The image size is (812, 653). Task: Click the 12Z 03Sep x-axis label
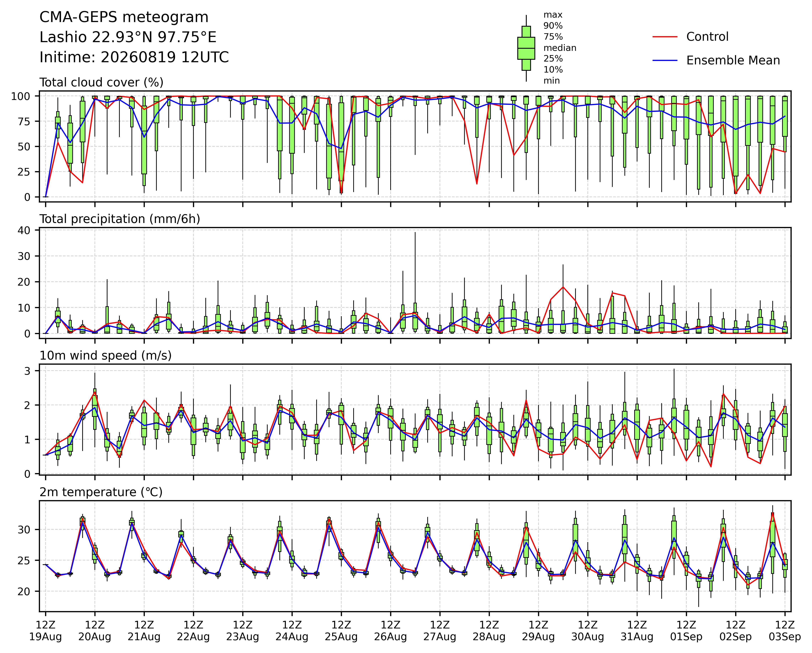pyautogui.click(x=785, y=631)
